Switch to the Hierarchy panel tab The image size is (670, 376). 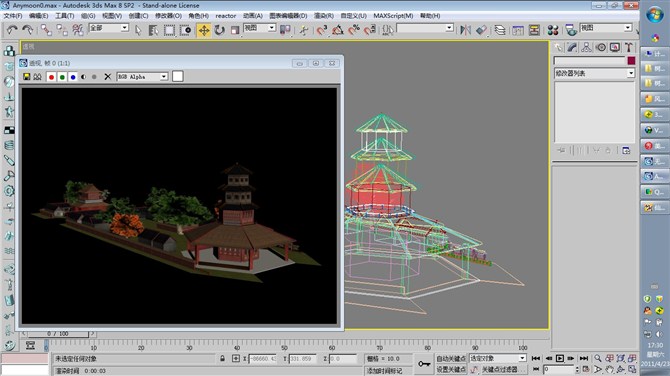click(x=586, y=47)
